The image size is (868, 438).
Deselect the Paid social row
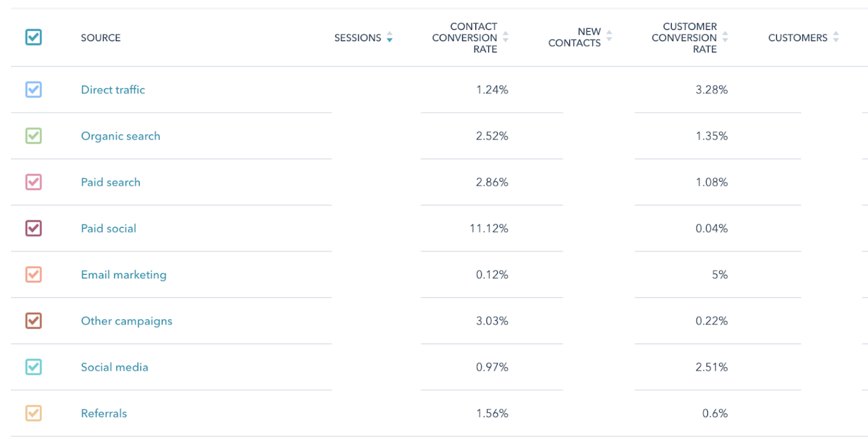[x=33, y=228]
